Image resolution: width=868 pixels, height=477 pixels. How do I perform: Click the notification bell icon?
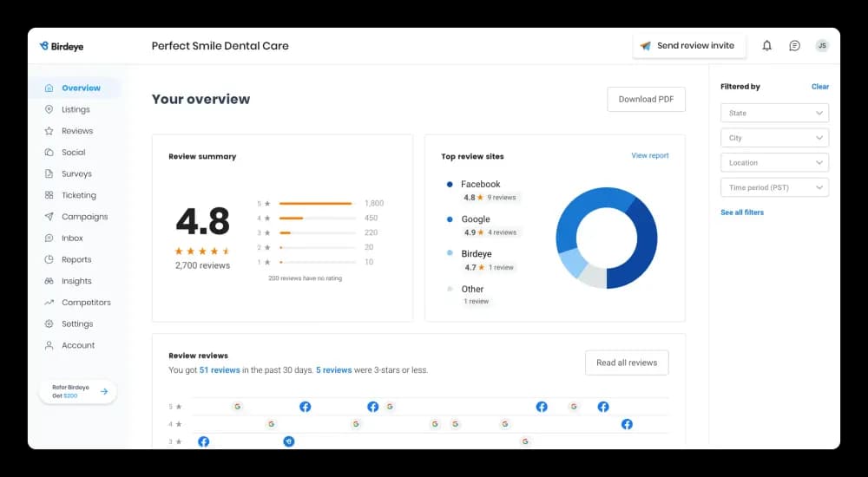[x=766, y=46]
